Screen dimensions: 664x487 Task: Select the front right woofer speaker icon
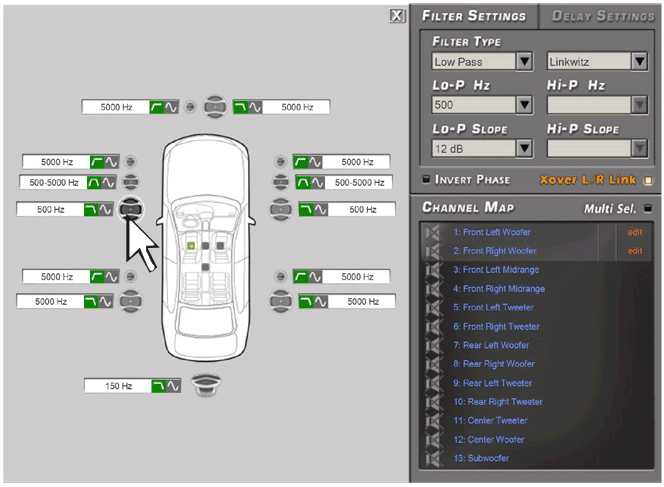[281, 209]
